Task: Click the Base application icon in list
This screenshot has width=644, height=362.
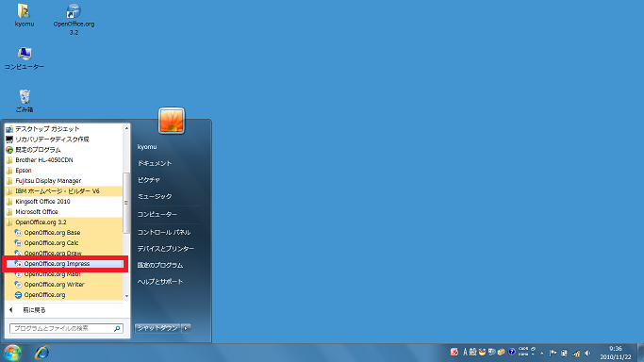Action: [x=18, y=233]
